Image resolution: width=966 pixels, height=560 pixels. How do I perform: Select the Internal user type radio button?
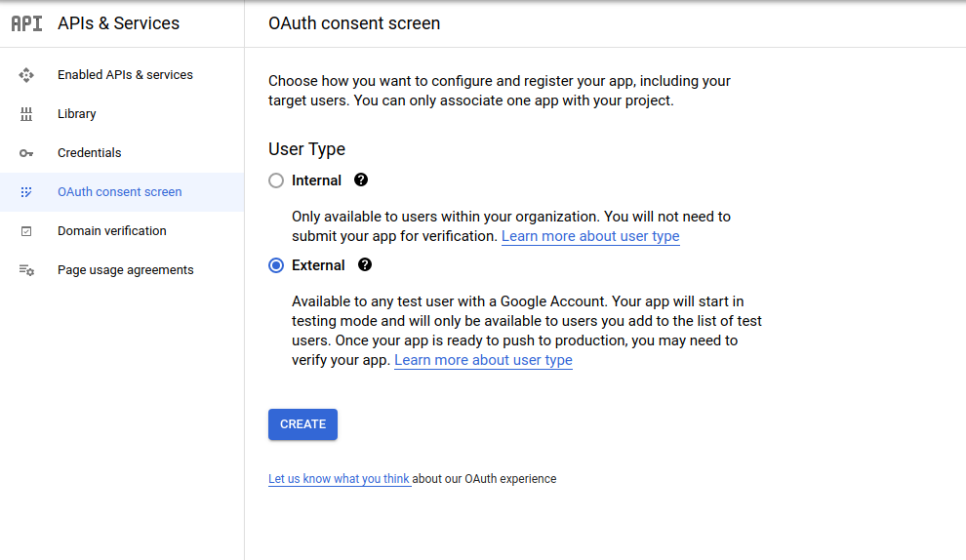pyautogui.click(x=276, y=180)
